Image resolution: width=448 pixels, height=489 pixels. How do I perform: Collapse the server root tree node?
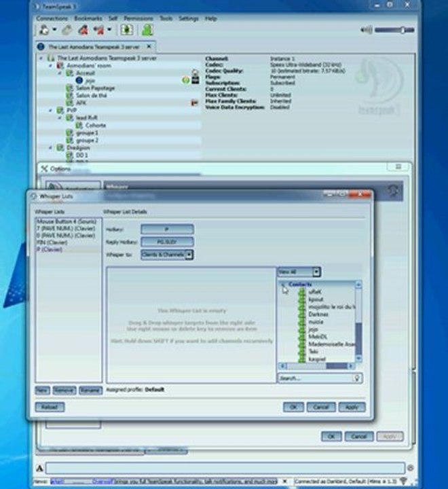(x=41, y=58)
